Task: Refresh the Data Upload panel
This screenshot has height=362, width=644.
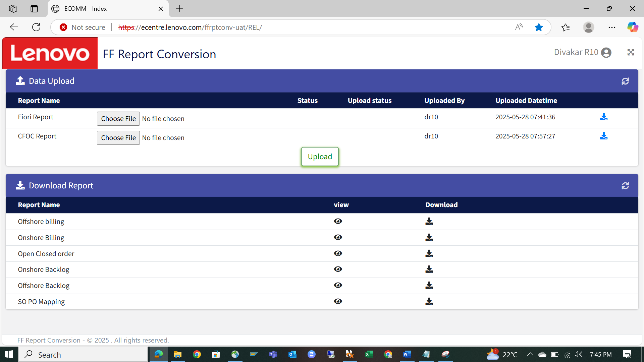Action: pos(625,81)
